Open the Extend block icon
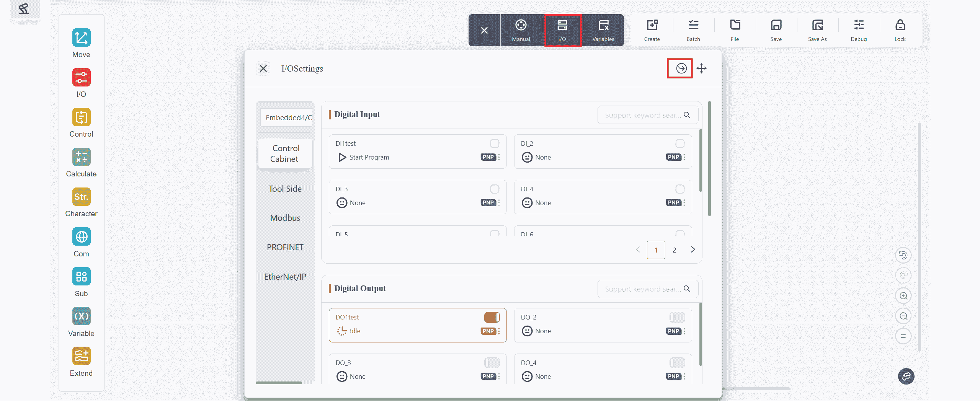 (81, 356)
